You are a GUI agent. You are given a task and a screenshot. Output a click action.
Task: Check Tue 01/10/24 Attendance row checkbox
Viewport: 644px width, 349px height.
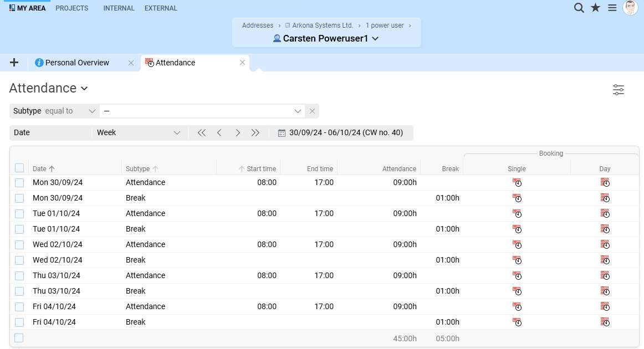point(19,214)
